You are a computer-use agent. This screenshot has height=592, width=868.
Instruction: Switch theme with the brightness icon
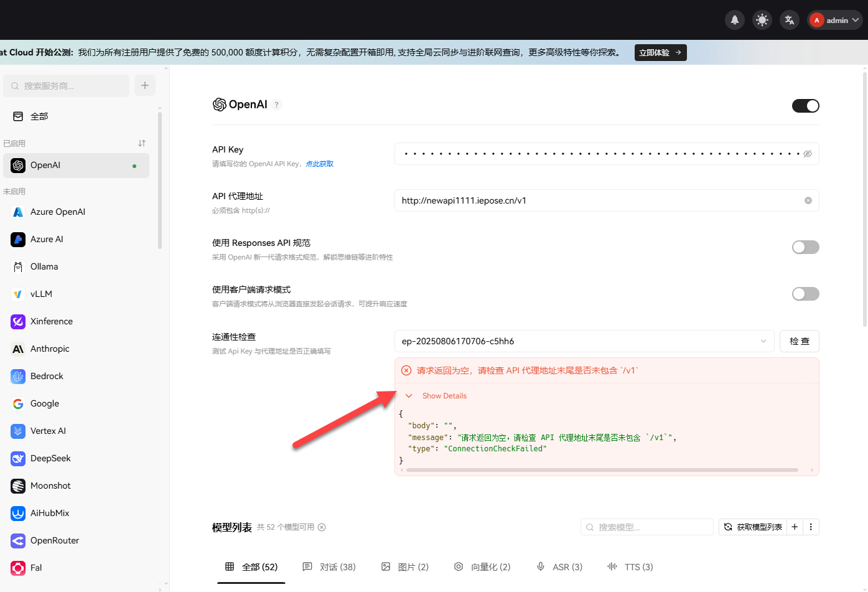[762, 19]
